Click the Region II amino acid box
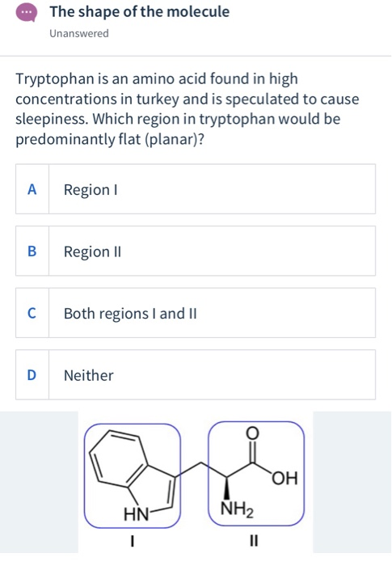The height and width of the screenshot is (566, 392). click(256, 474)
